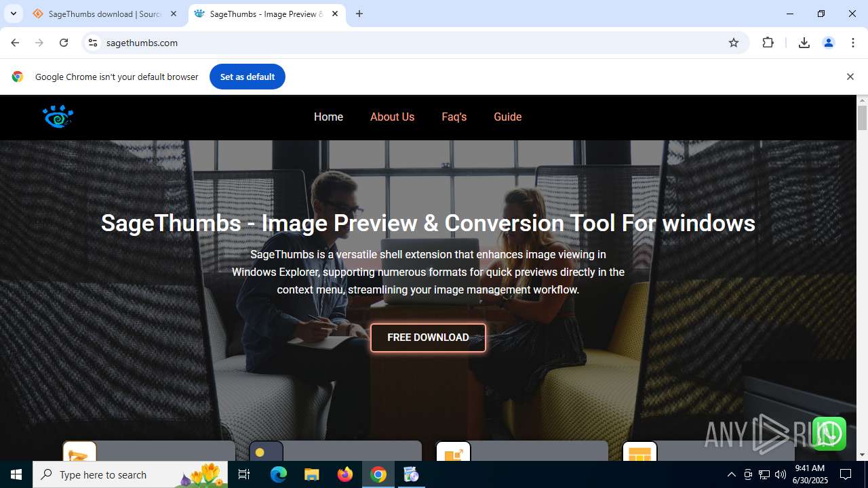The height and width of the screenshot is (488, 868).
Task: Show Chrome downloads
Action: pyautogui.click(x=804, y=43)
